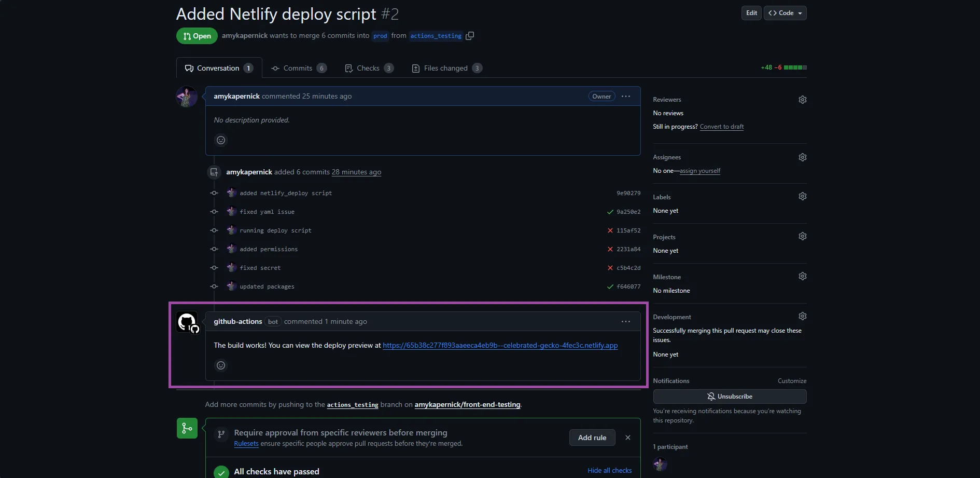Screen dimensions: 980x478
Task: Click participant avatar in sidebar
Action: (x=660, y=463)
